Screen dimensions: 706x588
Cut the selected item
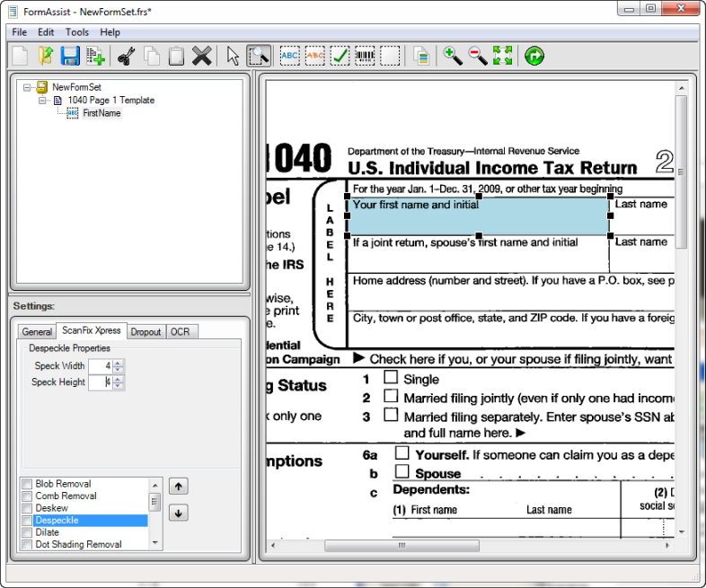127,57
